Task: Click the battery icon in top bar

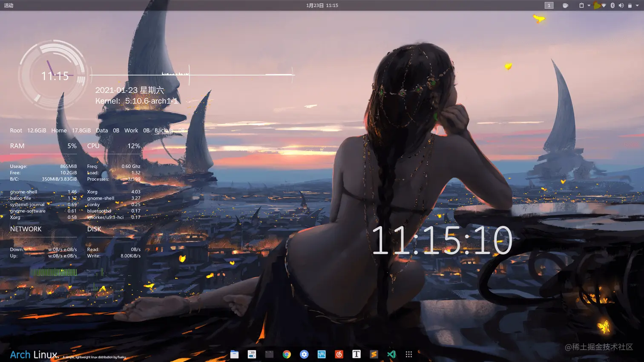Action: coord(630,6)
